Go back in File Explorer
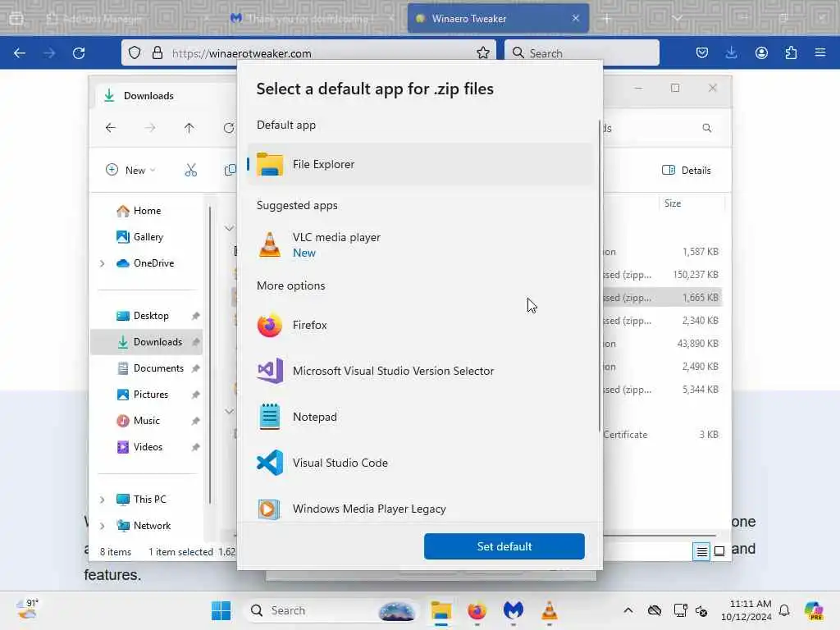This screenshot has height=630, width=840. tap(111, 128)
